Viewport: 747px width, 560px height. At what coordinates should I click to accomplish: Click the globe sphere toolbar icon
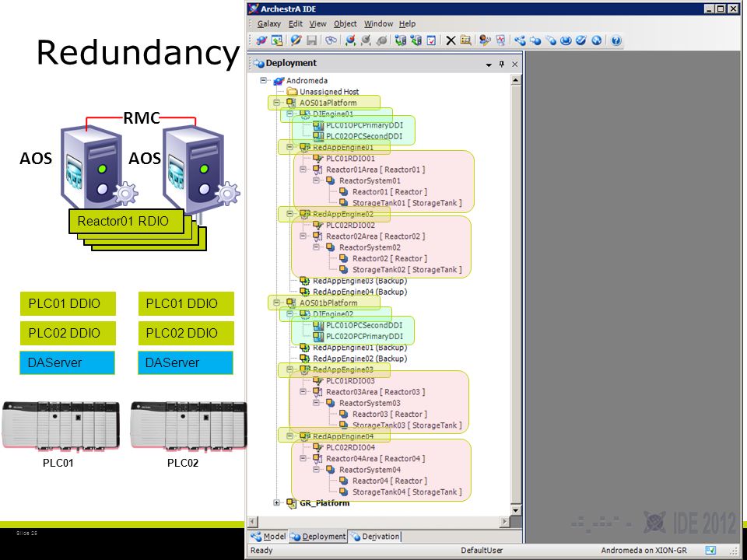[x=597, y=40]
